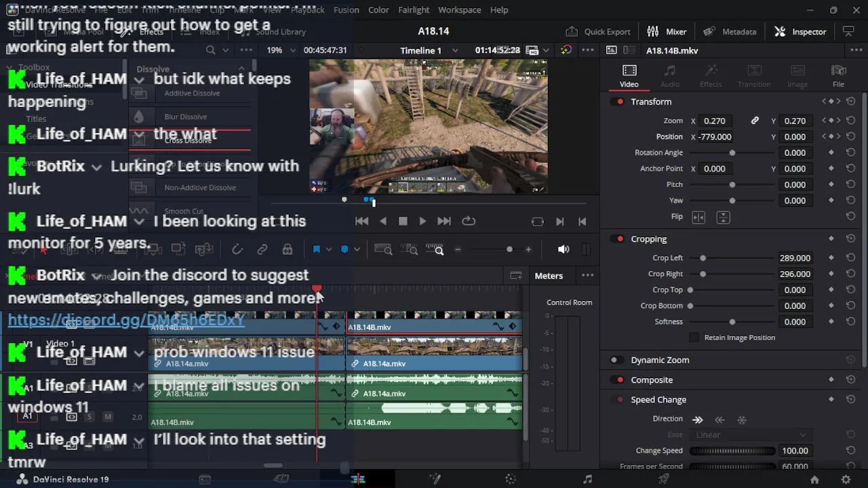Switch to the Video inspector tab

(629, 76)
